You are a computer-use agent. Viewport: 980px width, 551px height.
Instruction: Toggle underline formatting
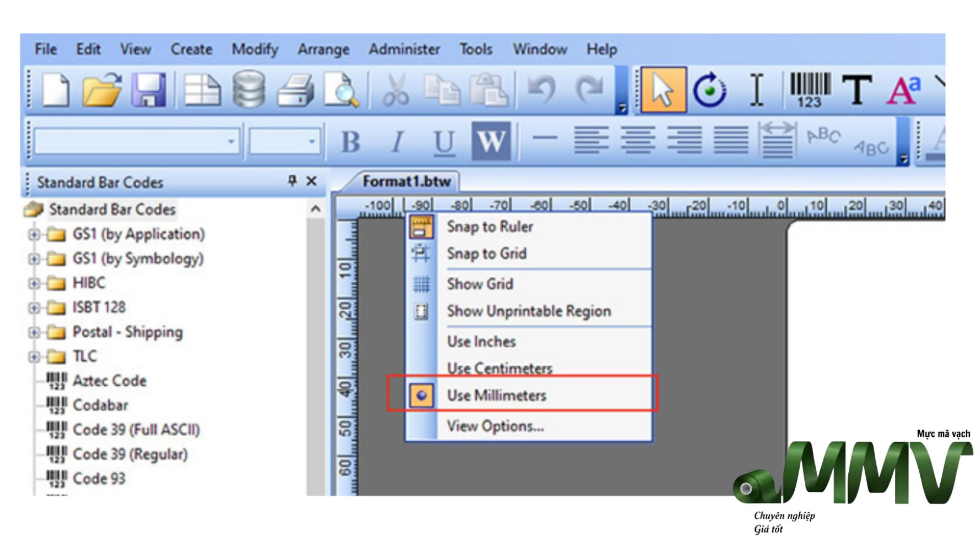tap(444, 141)
